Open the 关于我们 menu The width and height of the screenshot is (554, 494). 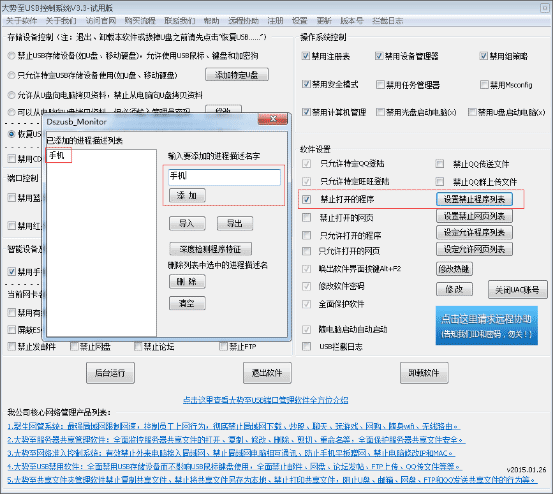[x=61, y=21]
